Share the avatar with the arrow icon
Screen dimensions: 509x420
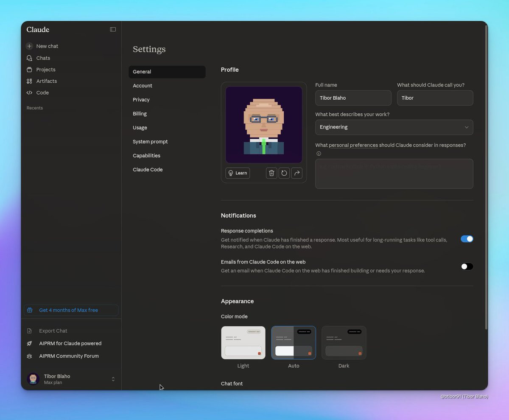[x=297, y=173]
